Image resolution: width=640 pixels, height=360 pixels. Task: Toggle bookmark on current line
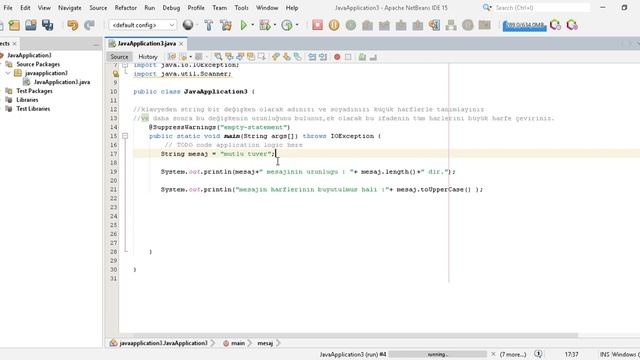coord(298,57)
